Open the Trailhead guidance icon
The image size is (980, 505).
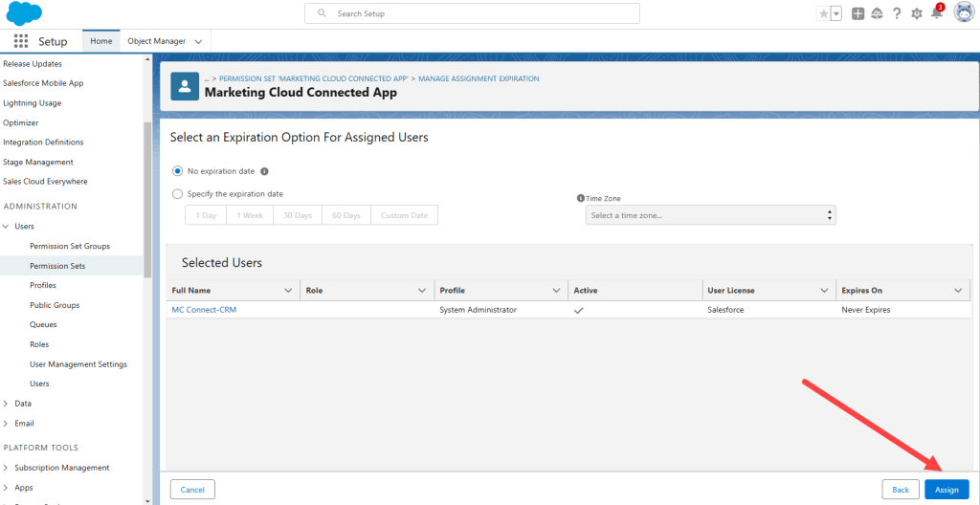pos(877,13)
